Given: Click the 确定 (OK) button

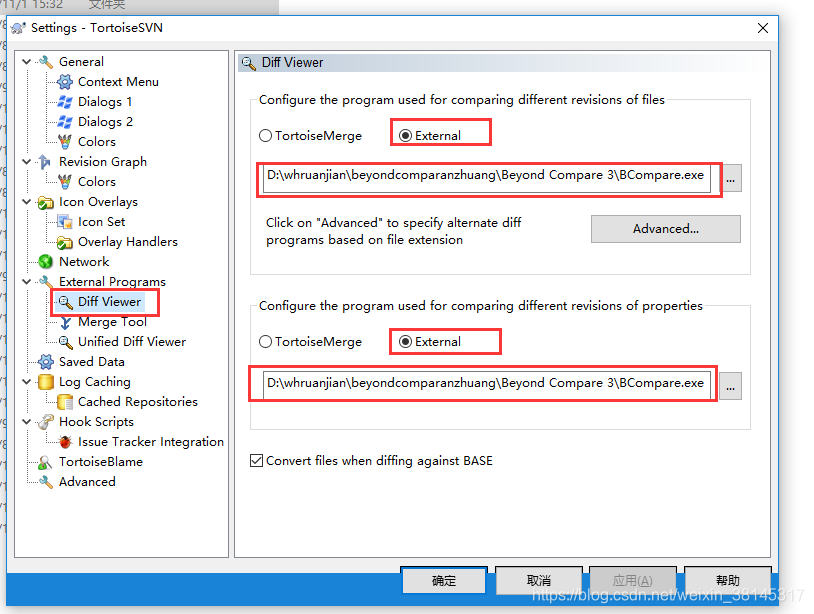Looking at the screenshot, I should [x=444, y=580].
